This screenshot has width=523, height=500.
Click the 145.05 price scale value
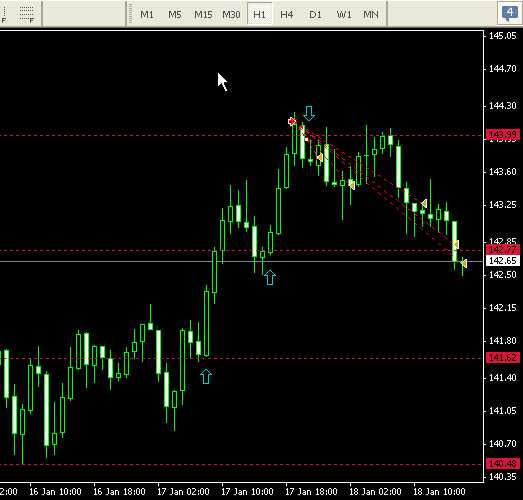pyautogui.click(x=503, y=36)
